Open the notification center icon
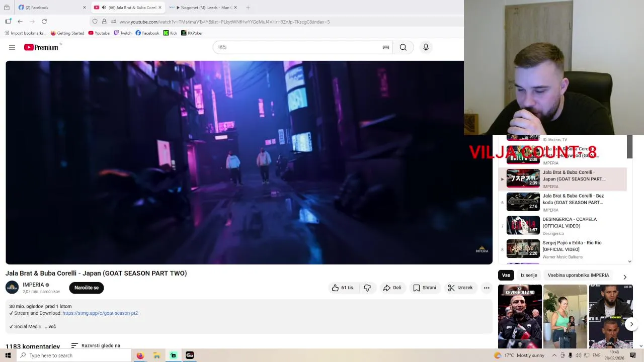Image resolution: width=644 pixels, height=362 pixels. tap(633, 355)
